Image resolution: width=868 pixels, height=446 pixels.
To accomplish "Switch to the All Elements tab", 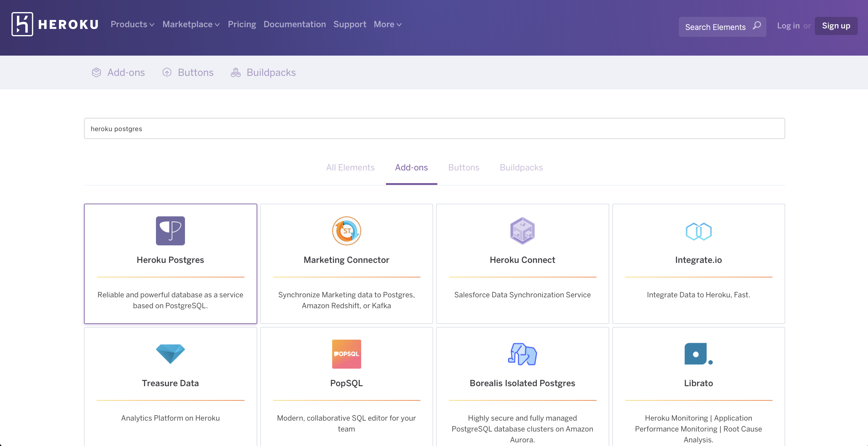I will (x=350, y=167).
